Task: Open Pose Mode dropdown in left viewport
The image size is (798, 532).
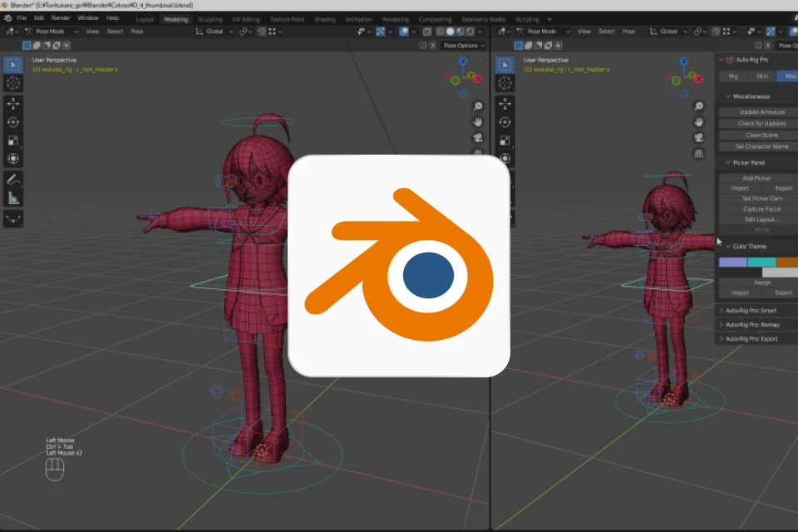Action: pos(52,32)
